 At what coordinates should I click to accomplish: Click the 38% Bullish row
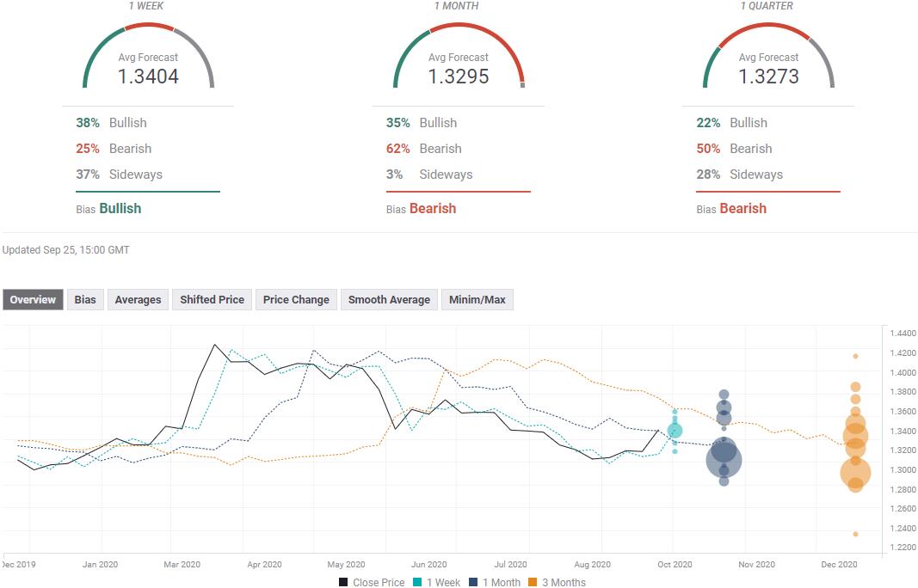tap(111, 123)
